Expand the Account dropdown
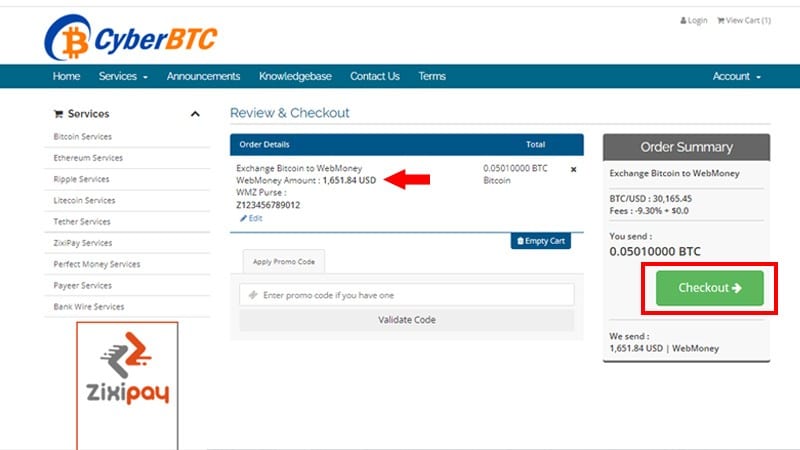The image size is (800, 450). click(736, 76)
